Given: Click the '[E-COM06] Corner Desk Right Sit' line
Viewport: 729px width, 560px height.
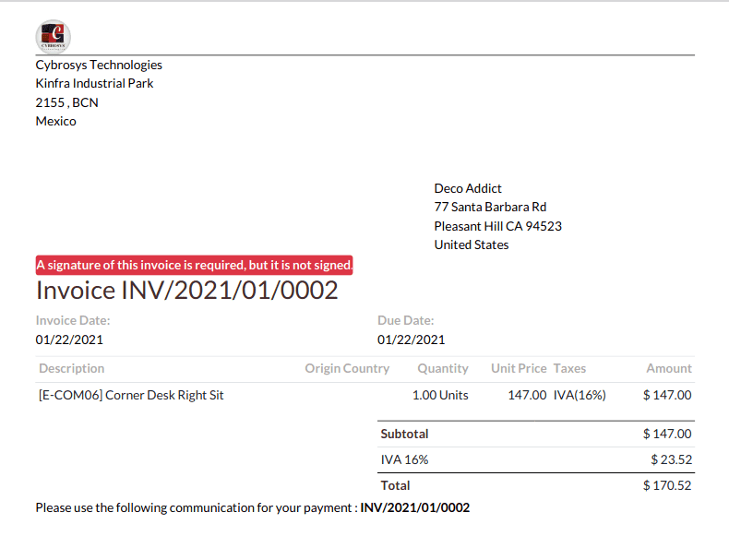Looking at the screenshot, I should point(131,395).
